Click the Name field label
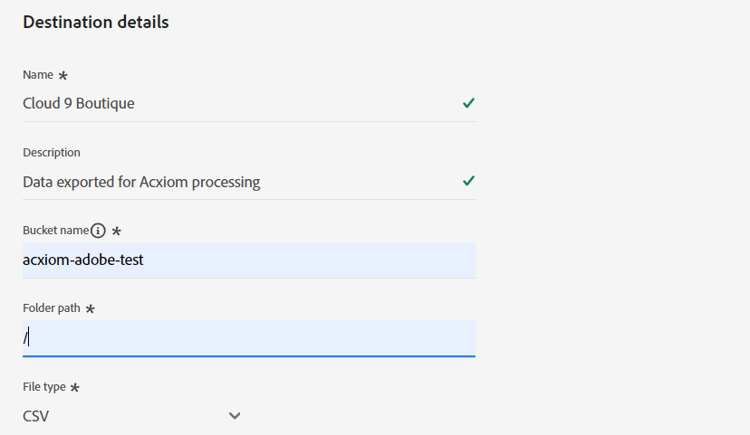750x435 pixels. point(38,75)
